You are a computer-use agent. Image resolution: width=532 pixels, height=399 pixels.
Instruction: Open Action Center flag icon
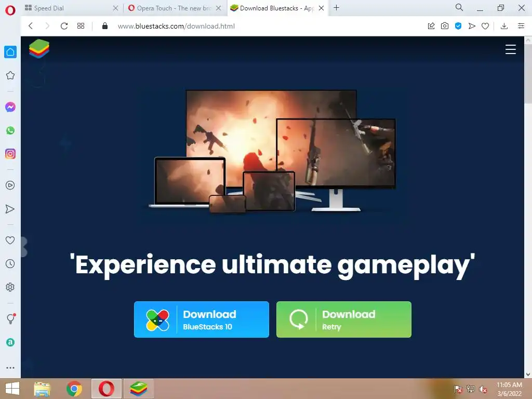coord(458,389)
